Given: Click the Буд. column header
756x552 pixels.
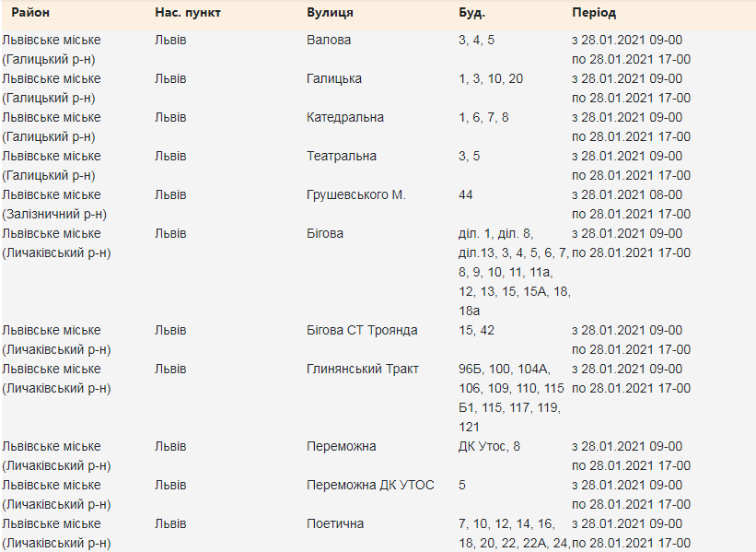Looking at the screenshot, I should click(471, 13).
